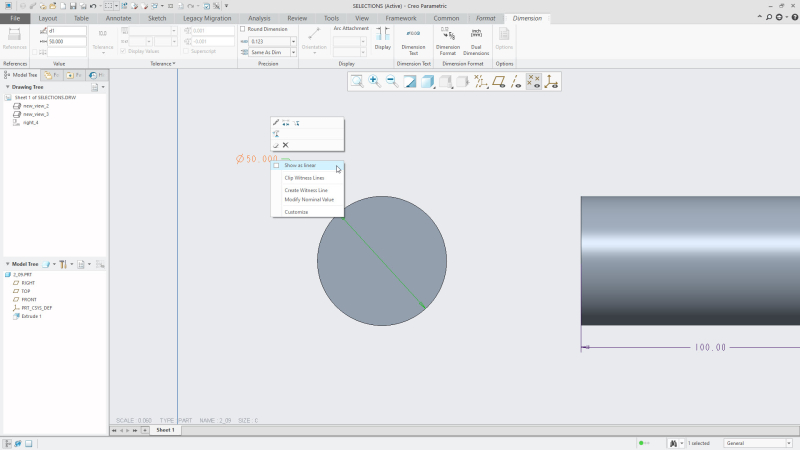Screen dimensions: 800x450
Task: Click the Command Search magnifier icon top right
Action: pyautogui.click(x=769, y=17)
